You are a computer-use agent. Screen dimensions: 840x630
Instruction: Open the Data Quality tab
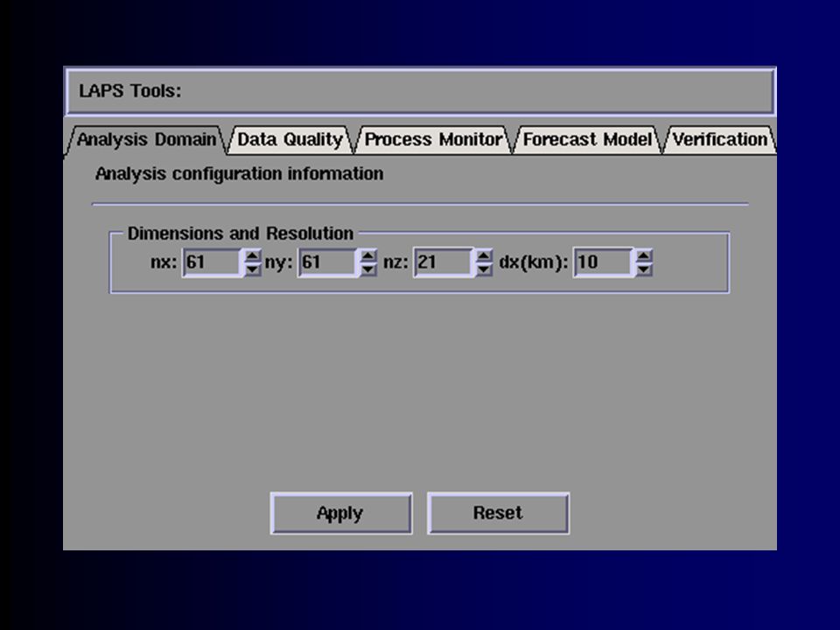[290, 140]
